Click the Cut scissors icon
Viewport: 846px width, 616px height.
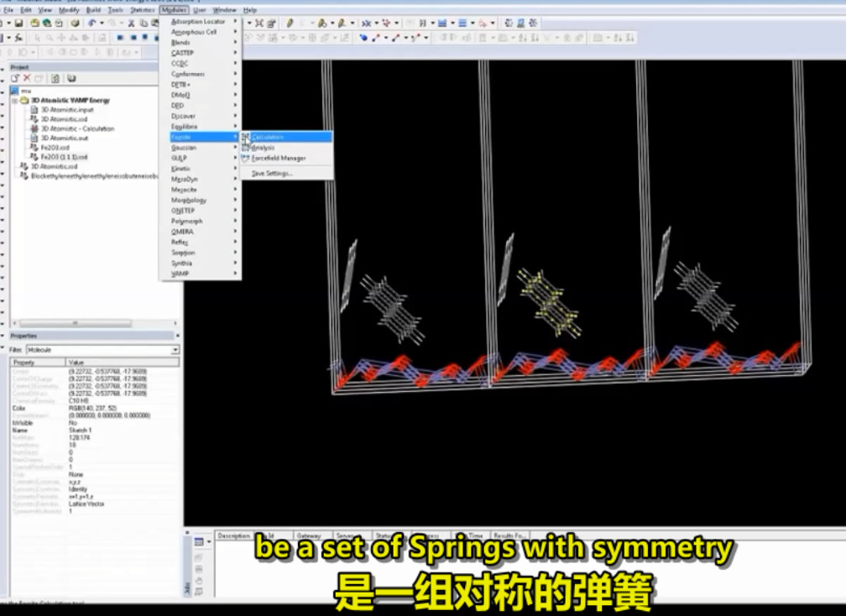(131, 23)
